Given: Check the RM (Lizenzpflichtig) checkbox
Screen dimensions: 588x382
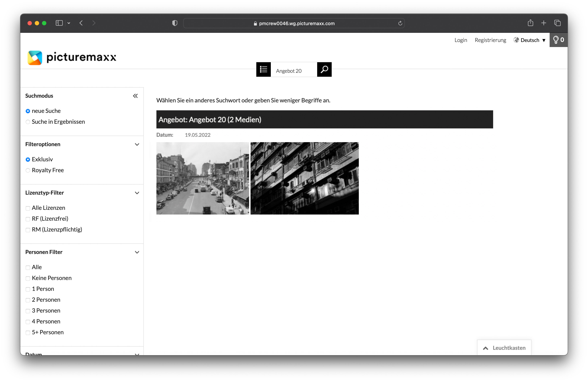Looking at the screenshot, I should point(28,230).
